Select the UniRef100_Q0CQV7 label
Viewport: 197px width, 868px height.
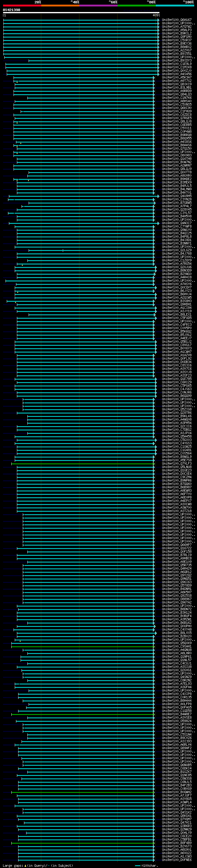177,287
